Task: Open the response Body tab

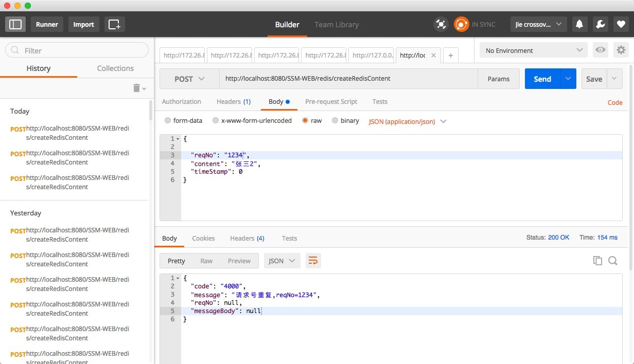Action: tap(169, 239)
